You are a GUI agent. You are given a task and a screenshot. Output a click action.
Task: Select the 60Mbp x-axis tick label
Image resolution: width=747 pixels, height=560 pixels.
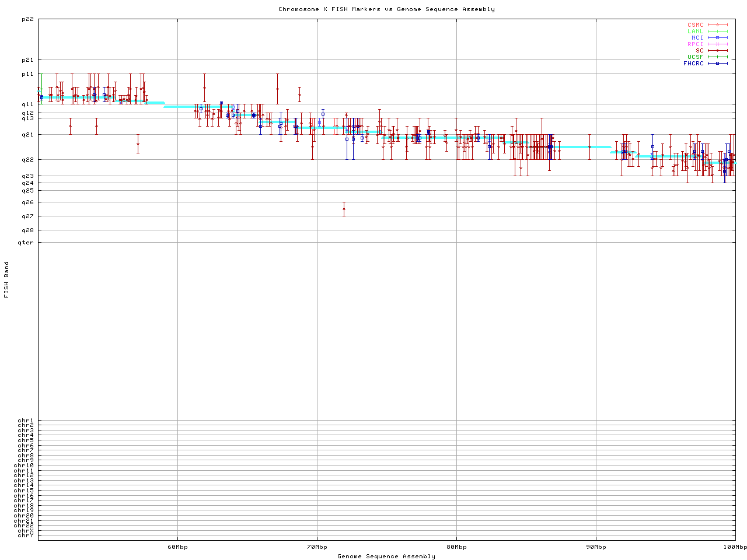(177, 547)
